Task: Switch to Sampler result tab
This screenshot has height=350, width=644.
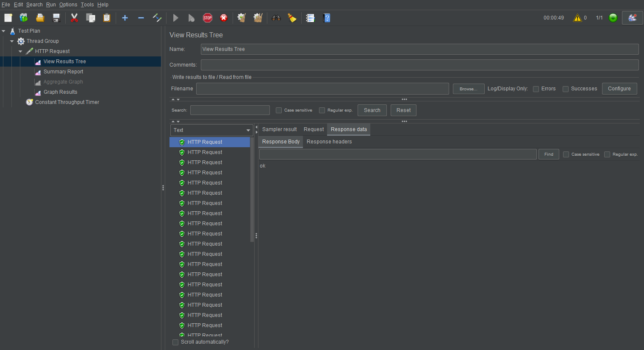Action: 279,129
